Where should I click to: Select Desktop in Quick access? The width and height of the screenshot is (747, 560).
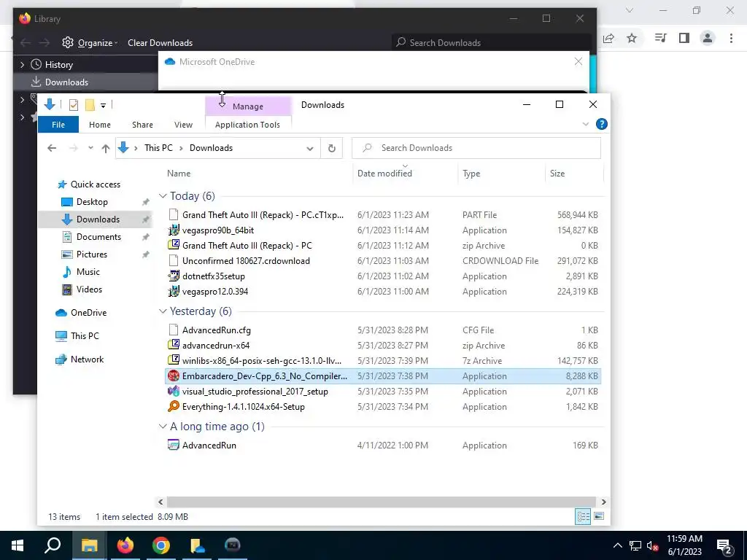[x=92, y=202]
